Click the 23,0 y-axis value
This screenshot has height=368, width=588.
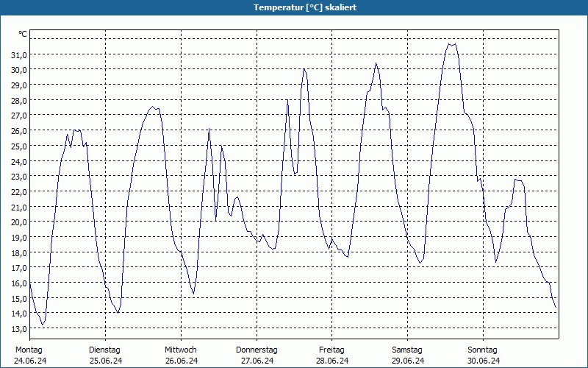[x=19, y=177]
